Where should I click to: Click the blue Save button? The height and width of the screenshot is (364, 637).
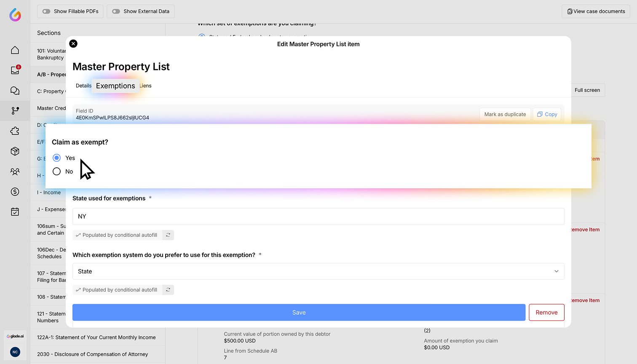(299, 313)
